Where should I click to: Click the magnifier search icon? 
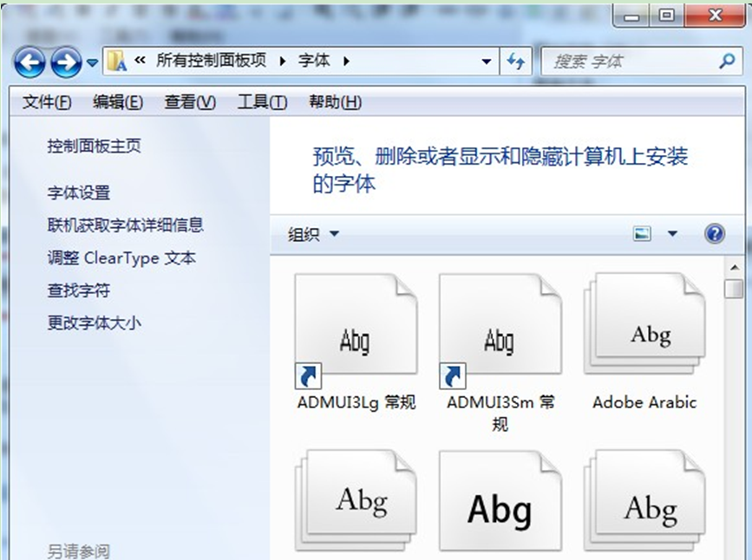(727, 61)
